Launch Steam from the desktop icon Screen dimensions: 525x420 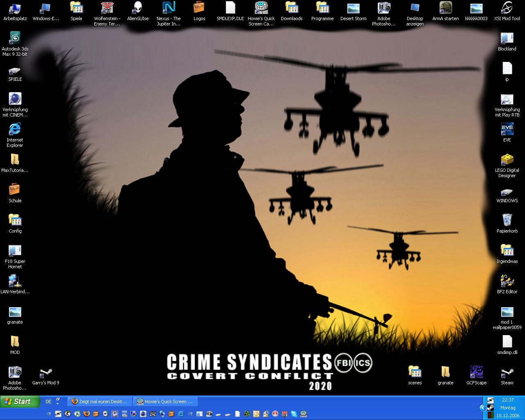pos(507,376)
